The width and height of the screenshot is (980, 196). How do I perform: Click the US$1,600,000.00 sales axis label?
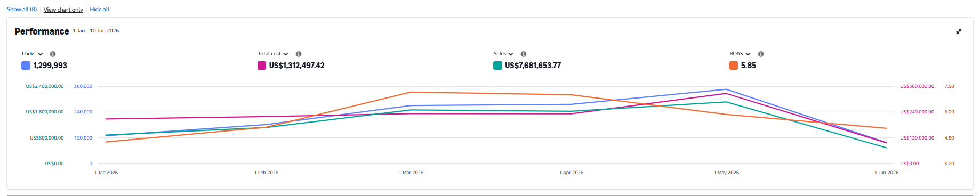click(45, 112)
